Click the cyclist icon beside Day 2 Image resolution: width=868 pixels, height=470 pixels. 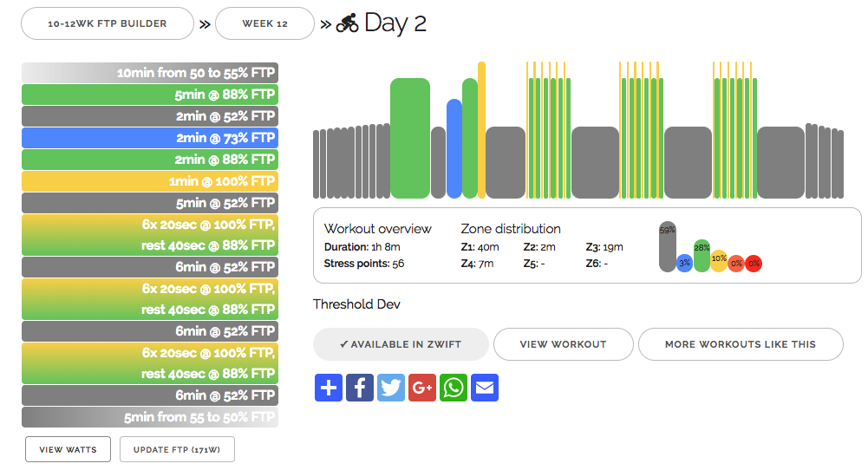click(x=347, y=23)
